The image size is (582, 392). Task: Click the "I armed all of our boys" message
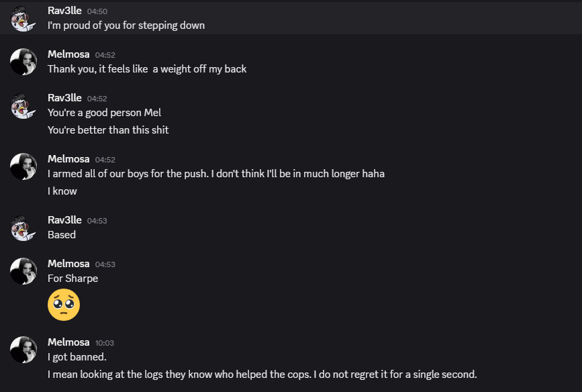click(x=215, y=174)
